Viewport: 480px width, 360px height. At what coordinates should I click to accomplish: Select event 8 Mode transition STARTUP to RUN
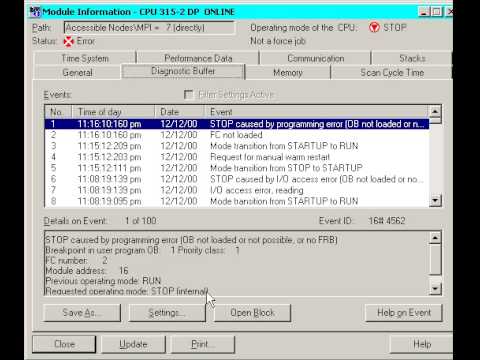237,201
